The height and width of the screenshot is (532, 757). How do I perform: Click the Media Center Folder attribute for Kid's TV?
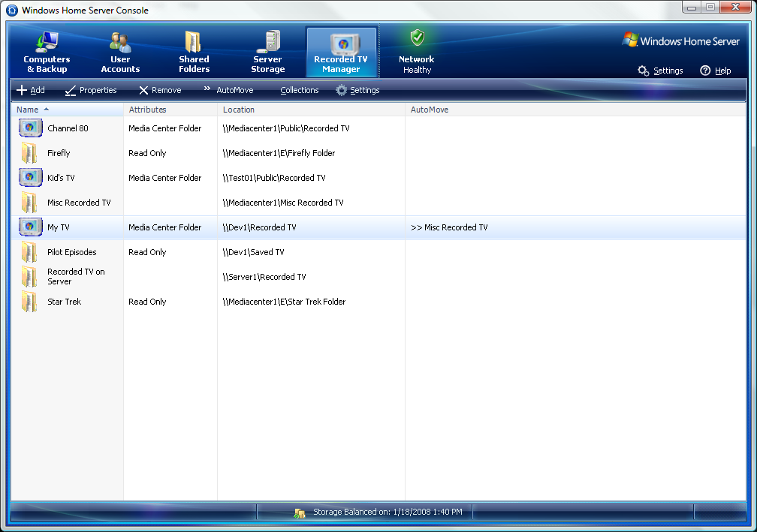coord(164,178)
